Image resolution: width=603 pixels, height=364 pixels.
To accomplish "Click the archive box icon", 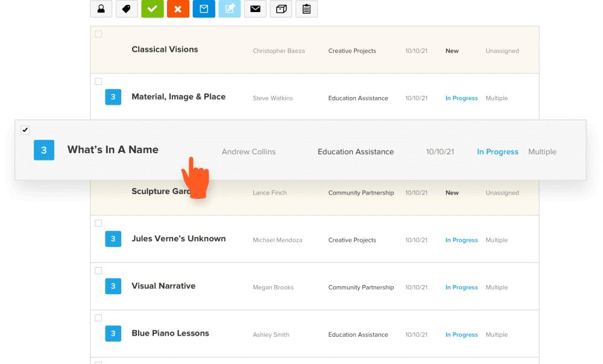I will click(281, 9).
